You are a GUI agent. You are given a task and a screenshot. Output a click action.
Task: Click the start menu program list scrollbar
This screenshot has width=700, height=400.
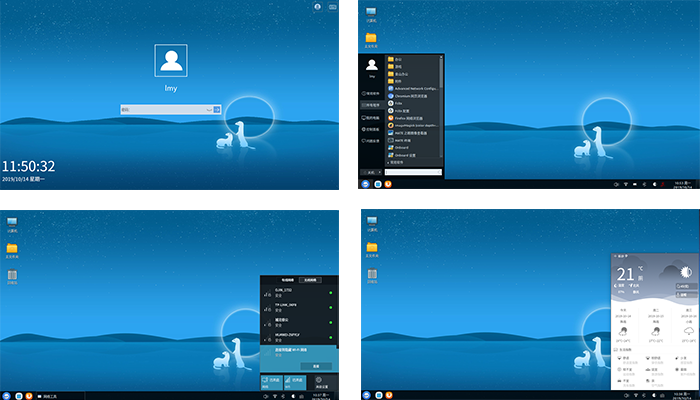tap(442, 71)
